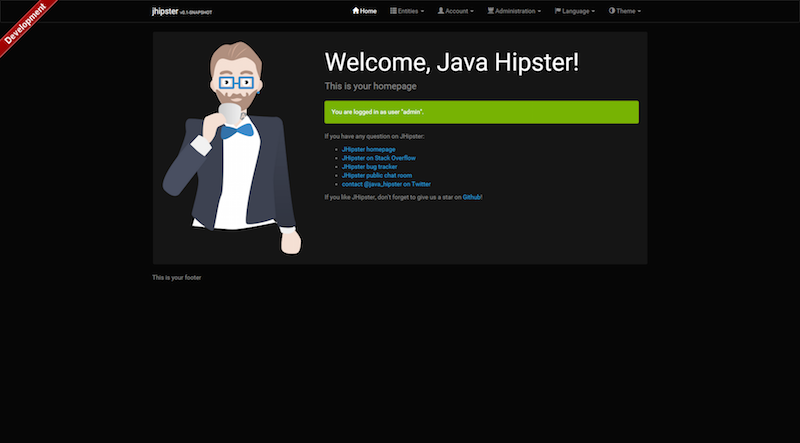Open the Theme dropdown caret
The height and width of the screenshot is (443, 800).
pyautogui.click(x=640, y=12)
